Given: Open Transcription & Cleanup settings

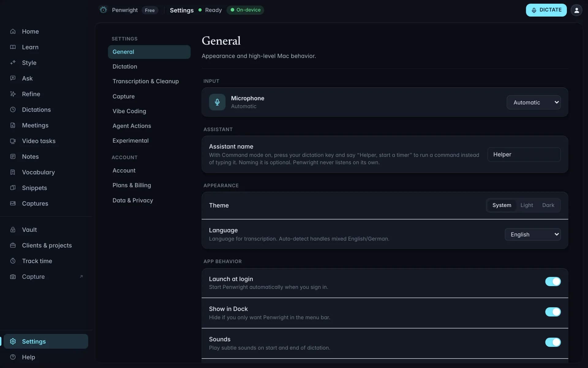Looking at the screenshot, I should [x=149, y=81].
